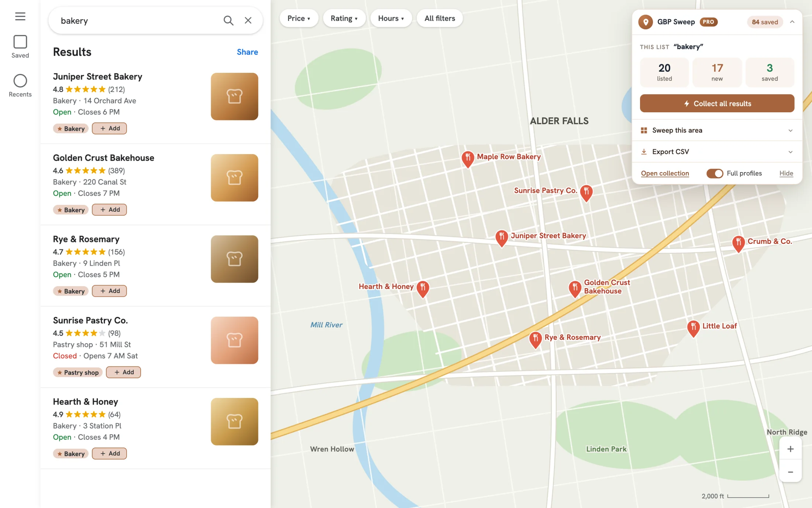Screen dimensions: 812x508
Task: Click the search magnifier icon
Action: [x=228, y=21]
